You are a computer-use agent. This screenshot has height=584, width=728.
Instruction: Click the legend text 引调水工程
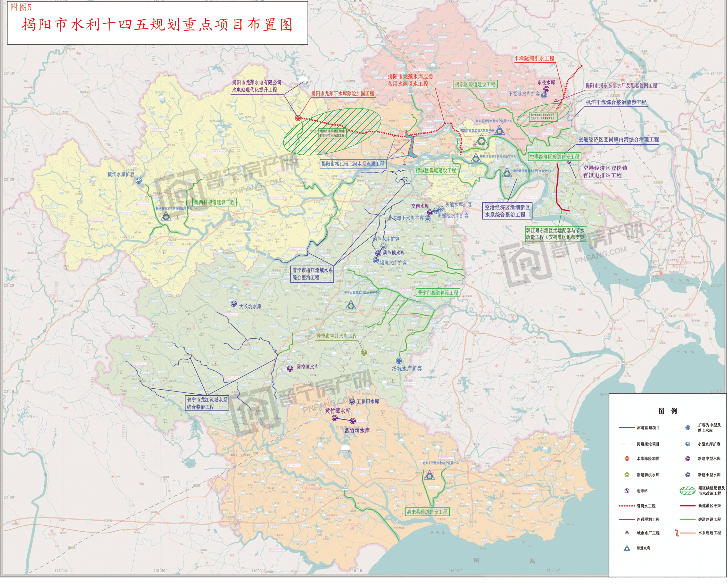[x=646, y=506]
